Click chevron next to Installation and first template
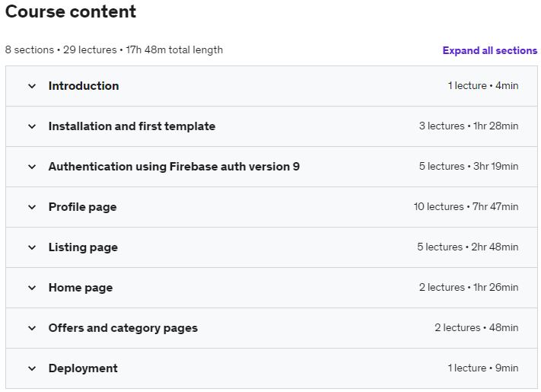 (32, 126)
